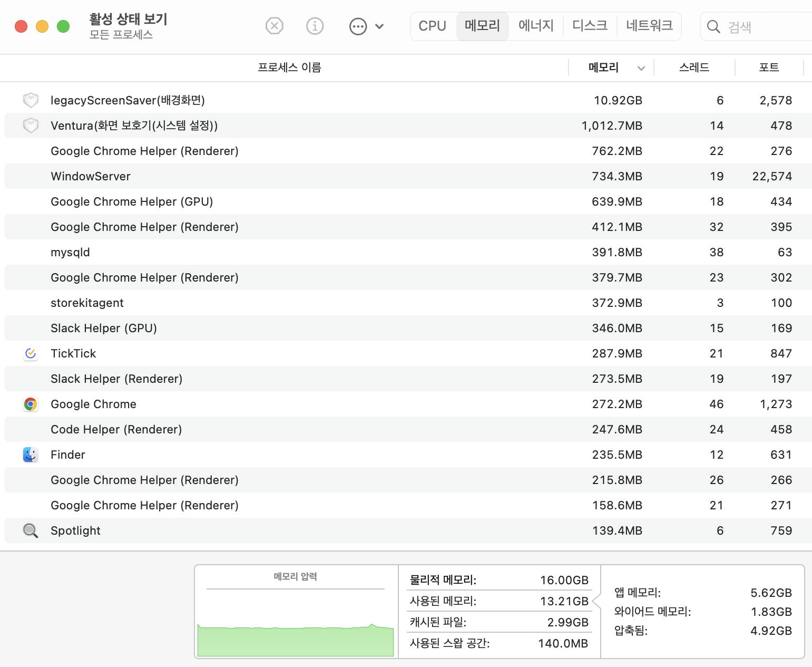Toggle sort arrow on 메모리 column
Viewport: 812px width, 667px height.
pos(641,68)
